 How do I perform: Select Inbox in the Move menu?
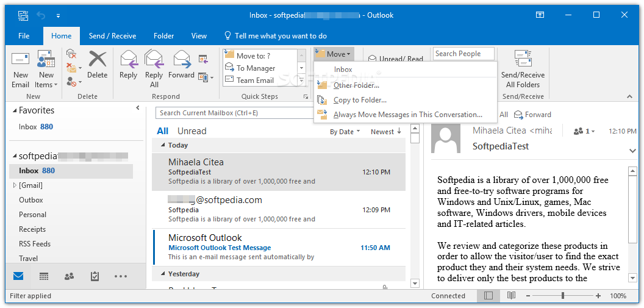point(343,70)
